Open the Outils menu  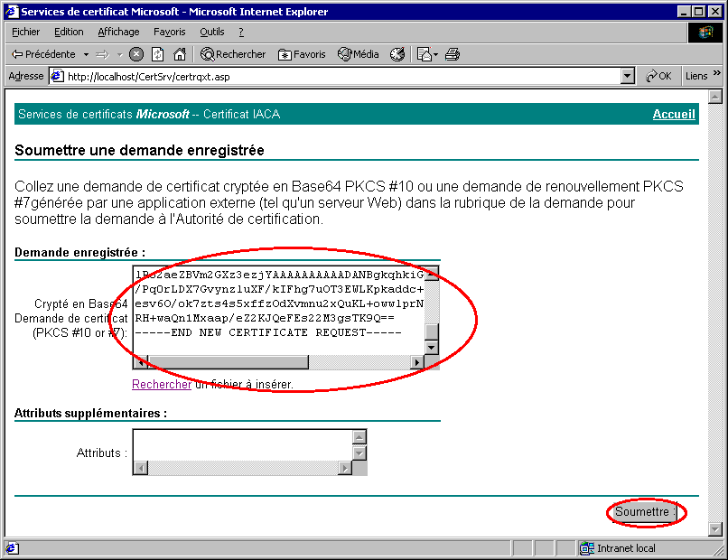coord(212,32)
